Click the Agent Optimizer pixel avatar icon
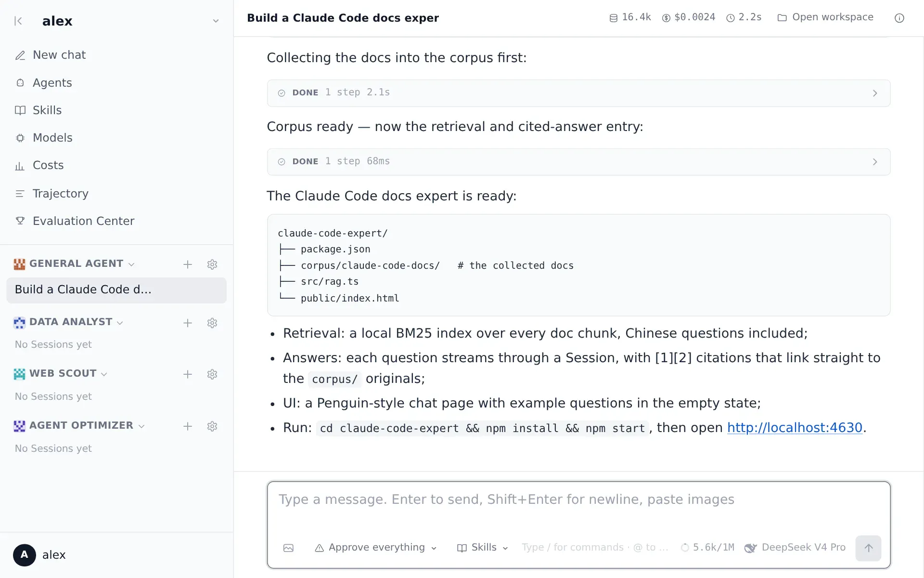924x578 pixels. pyautogui.click(x=19, y=426)
